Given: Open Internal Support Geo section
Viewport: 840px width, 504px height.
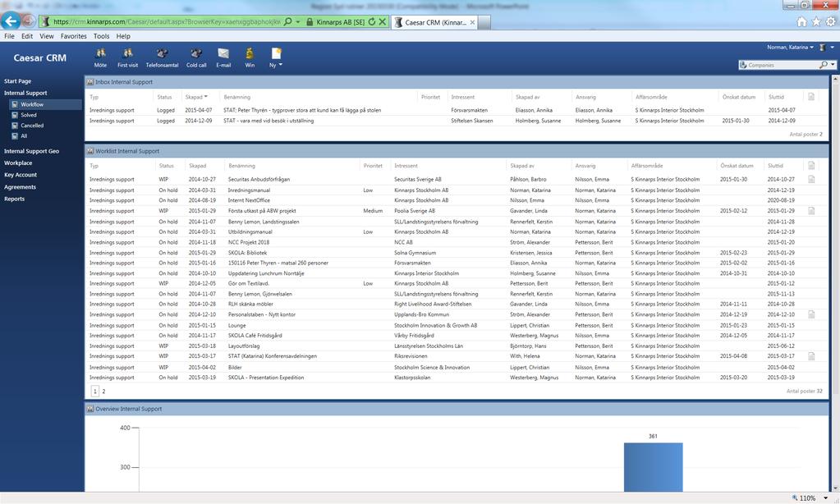Looking at the screenshot, I should tap(31, 152).
